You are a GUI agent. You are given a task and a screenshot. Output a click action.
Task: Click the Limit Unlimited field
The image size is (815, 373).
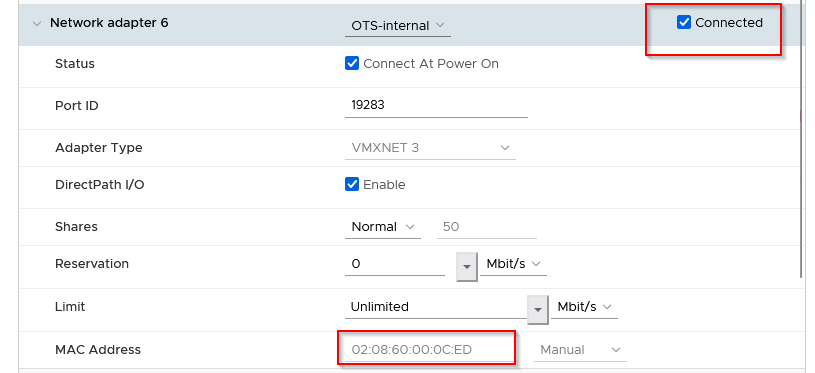(x=436, y=307)
